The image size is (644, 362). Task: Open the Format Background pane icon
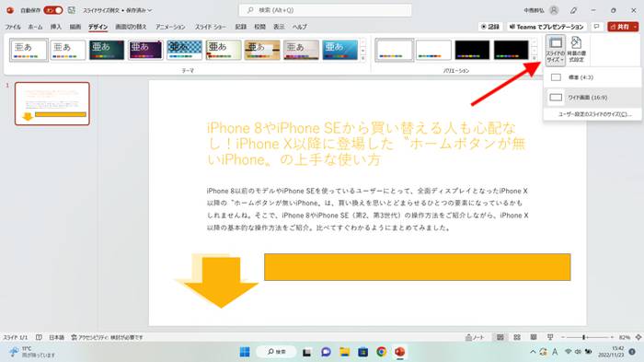click(x=576, y=50)
